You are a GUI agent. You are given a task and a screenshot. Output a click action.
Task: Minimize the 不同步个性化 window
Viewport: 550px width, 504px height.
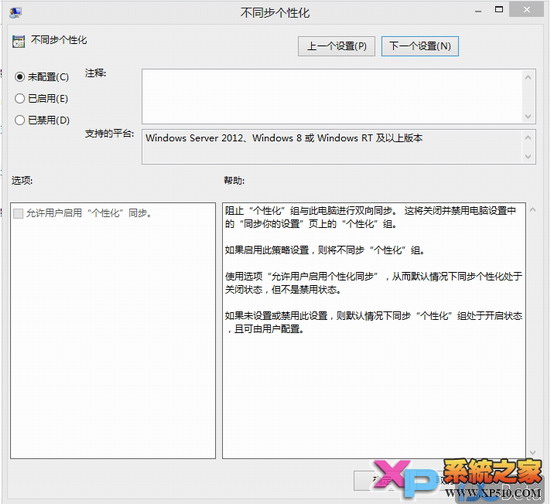pos(478,11)
